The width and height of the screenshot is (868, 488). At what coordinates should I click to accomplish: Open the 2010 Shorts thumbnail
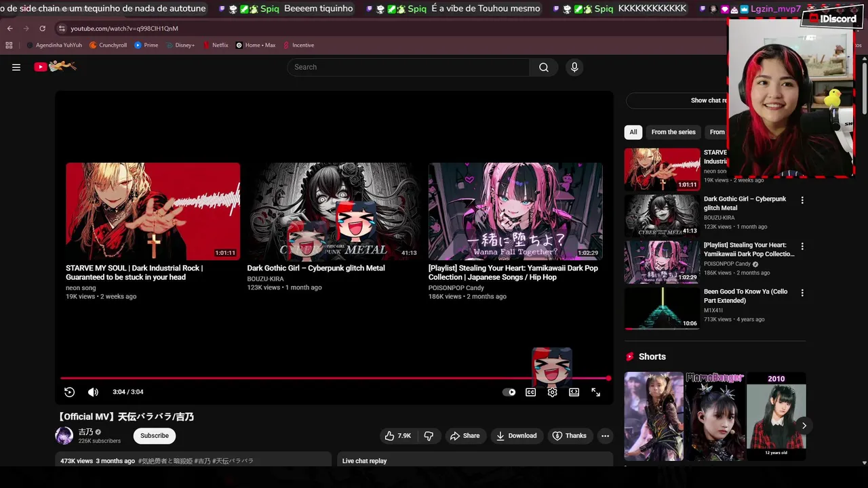(776, 416)
